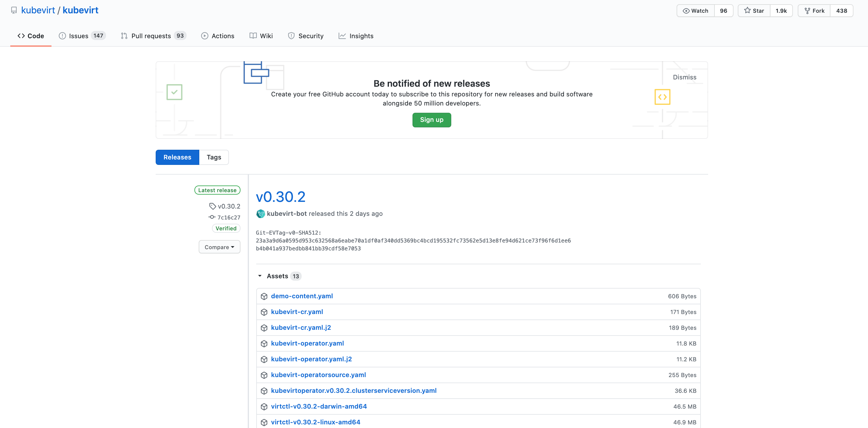Click the Star button
This screenshot has height=428, width=868.
click(x=754, y=11)
